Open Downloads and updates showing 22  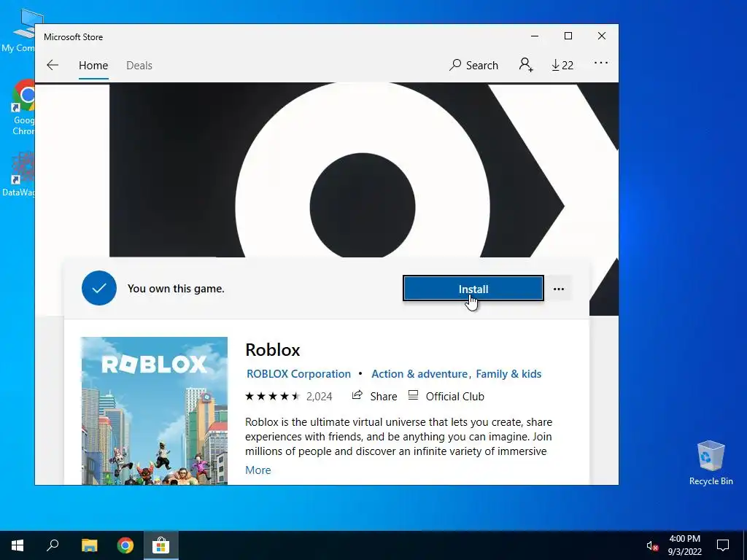pyautogui.click(x=562, y=65)
